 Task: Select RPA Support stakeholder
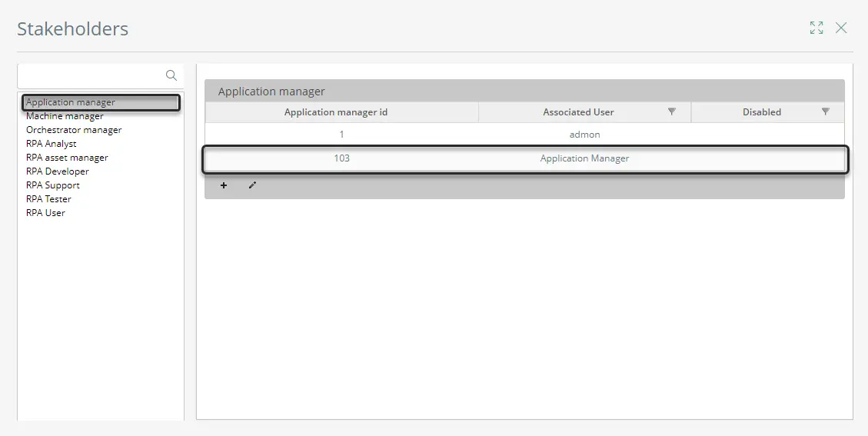tap(52, 185)
